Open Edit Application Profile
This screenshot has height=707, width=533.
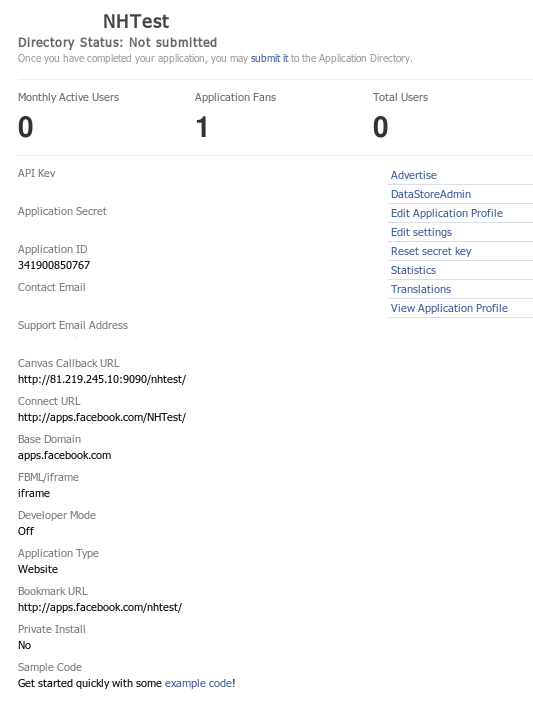point(446,213)
